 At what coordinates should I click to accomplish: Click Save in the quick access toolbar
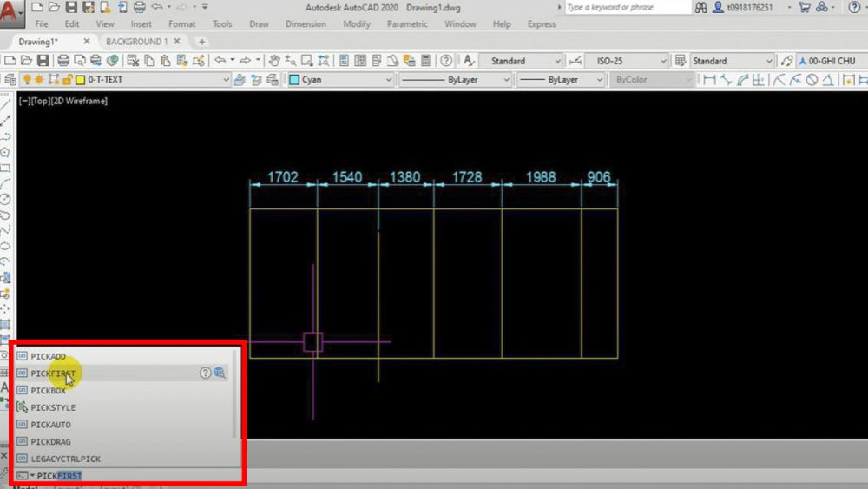click(x=71, y=7)
